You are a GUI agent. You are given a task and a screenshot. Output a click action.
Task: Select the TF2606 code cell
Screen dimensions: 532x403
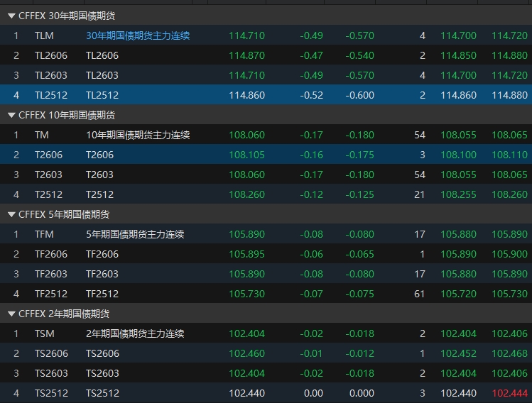click(51, 254)
